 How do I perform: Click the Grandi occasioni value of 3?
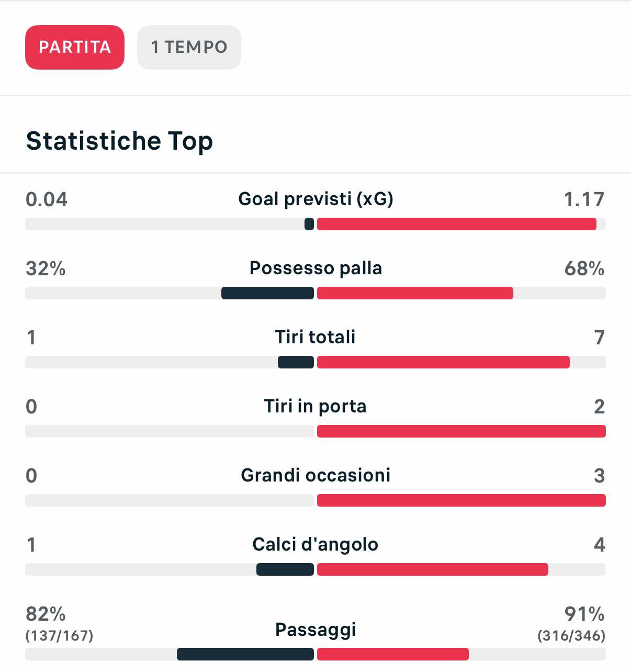tap(599, 476)
